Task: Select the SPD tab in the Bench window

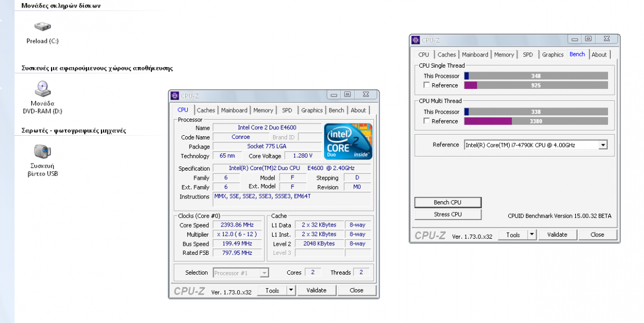Action: (x=528, y=55)
